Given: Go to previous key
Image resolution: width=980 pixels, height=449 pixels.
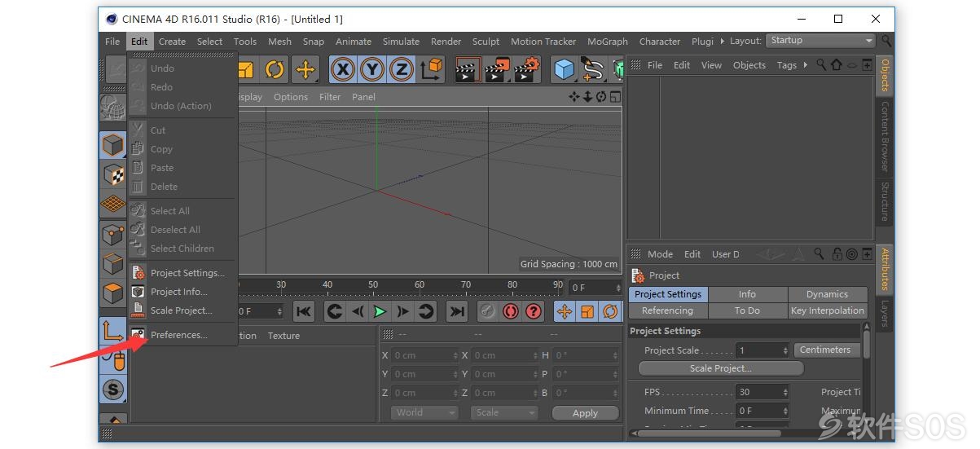Looking at the screenshot, I should (x=334, y=311).
